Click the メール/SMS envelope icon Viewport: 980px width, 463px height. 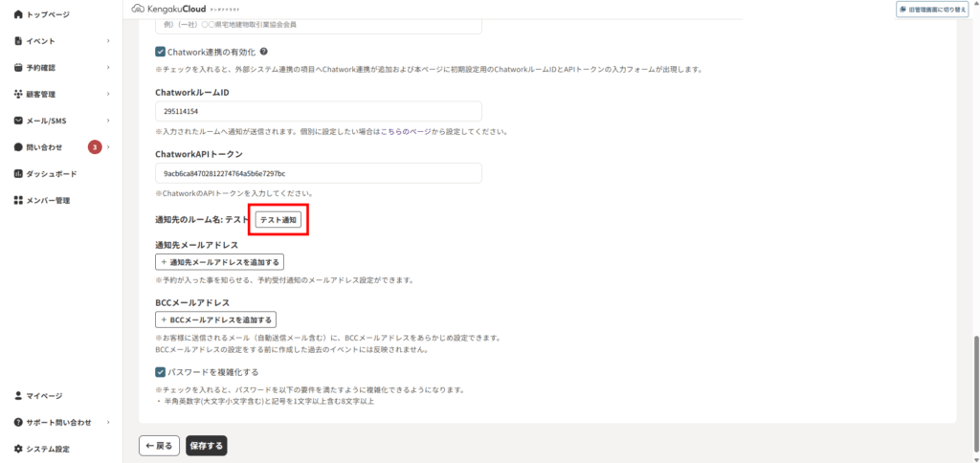(x=18, y=121)
